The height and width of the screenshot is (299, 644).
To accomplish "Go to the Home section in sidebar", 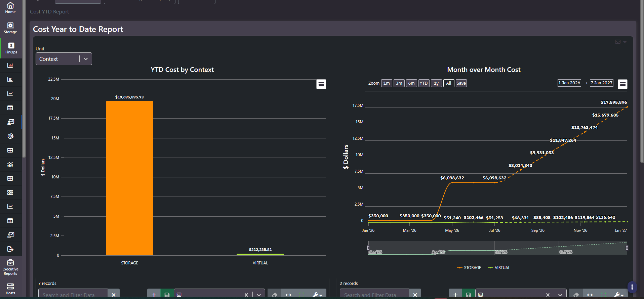I will (x=10, y=8).
